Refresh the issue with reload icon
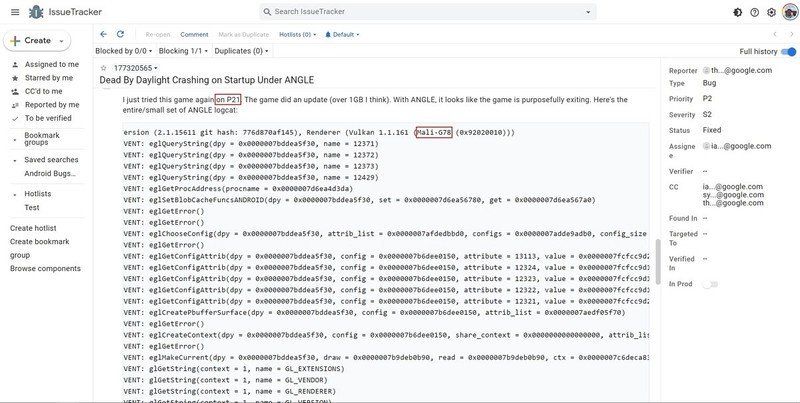The height and width of the screenshot is (403, 800). click(120, 34)
